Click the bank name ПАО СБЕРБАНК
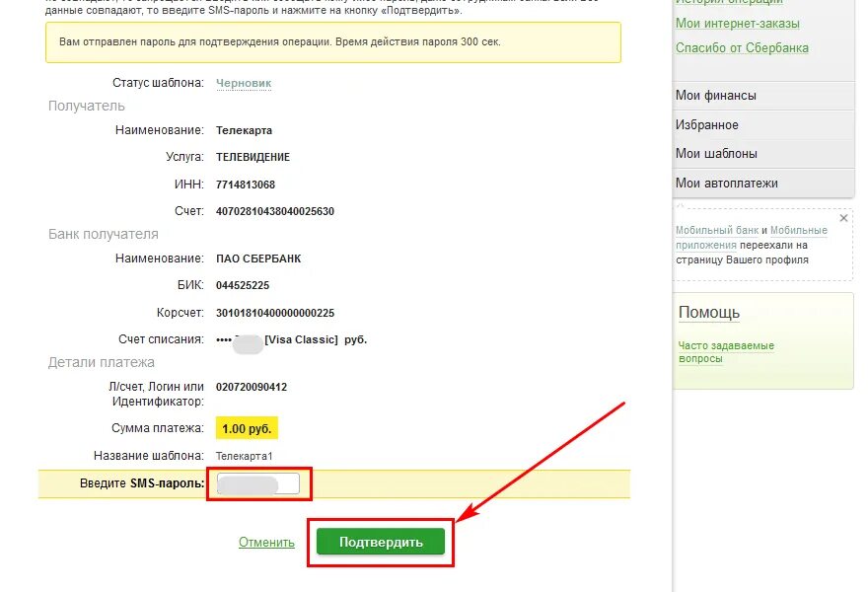Screen dimensions: 868x592 258,259
